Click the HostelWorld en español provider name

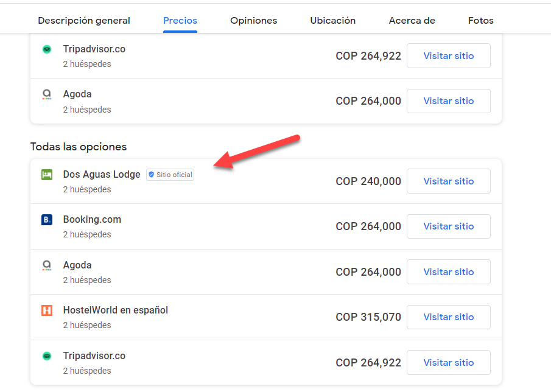tap(116, 310)
